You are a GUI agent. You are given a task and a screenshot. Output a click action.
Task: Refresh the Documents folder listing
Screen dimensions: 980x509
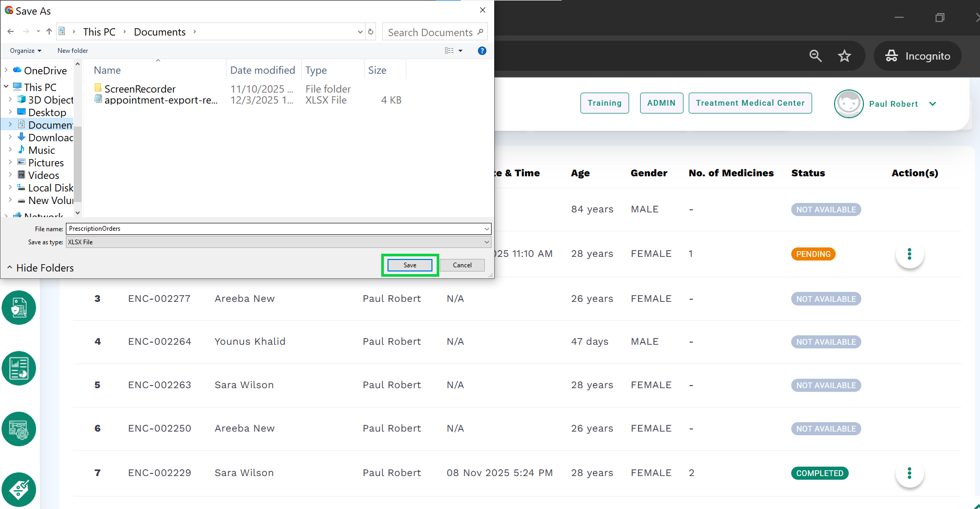pos(371,32)
